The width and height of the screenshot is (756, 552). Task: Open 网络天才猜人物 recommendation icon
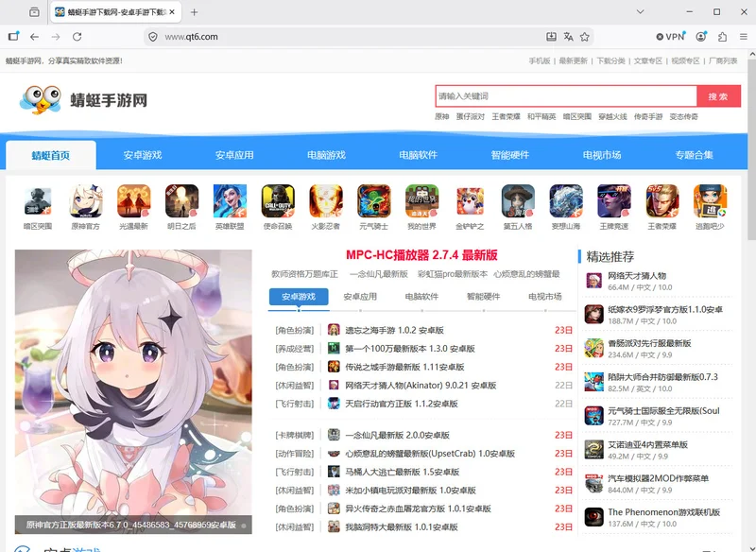[593, 281]
